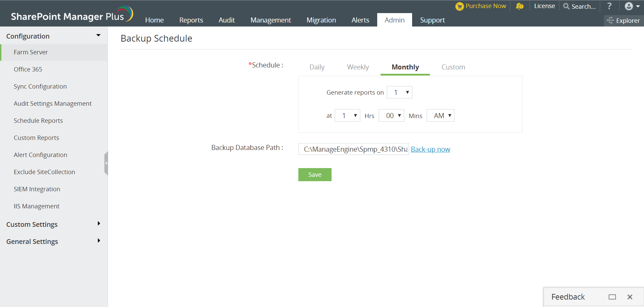Collapse the Configuration section
This screenshot has height=307, width=644.
coord(98,35)
